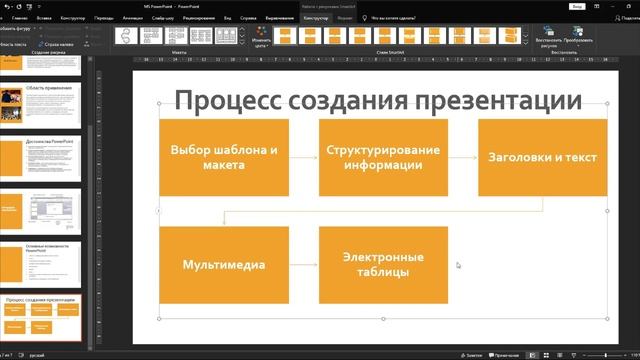Open the Главная ribbon tab
Viewport: 640px width, 360px height.
20,18
